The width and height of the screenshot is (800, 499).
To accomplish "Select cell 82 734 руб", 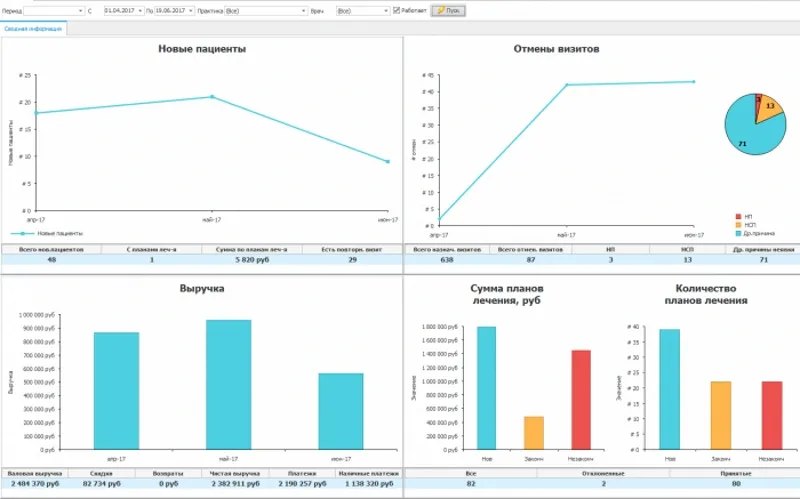I will click(x=101, y=484).
